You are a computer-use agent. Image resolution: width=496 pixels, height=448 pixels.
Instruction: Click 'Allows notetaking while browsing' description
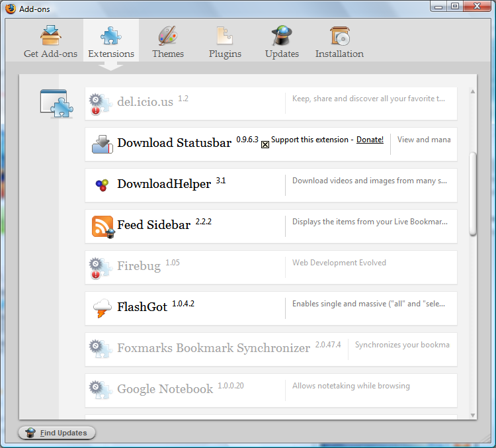(x=351, y=386)
